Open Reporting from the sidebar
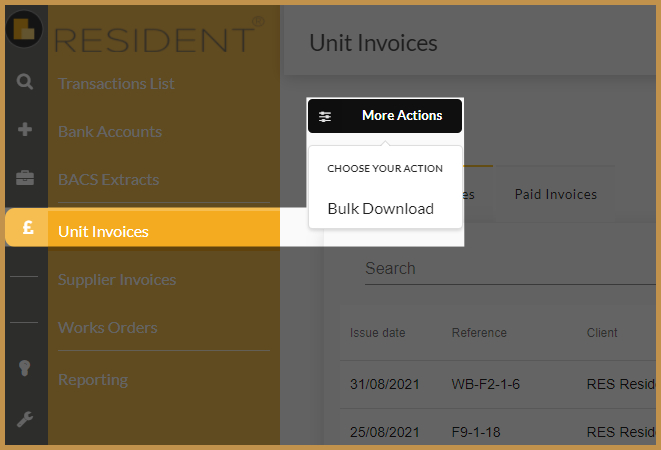661x450 pixels. tap(93, 380)
